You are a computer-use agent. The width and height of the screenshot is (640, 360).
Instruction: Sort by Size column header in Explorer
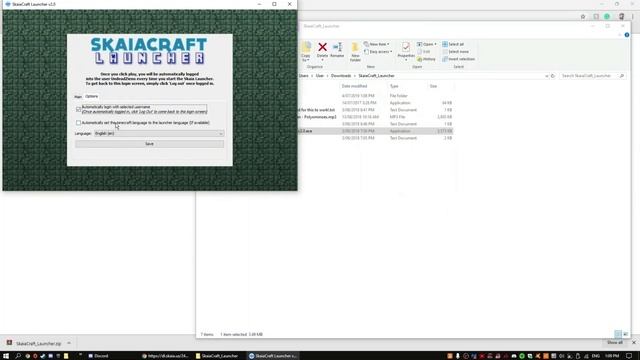click(x=433, y=86)
